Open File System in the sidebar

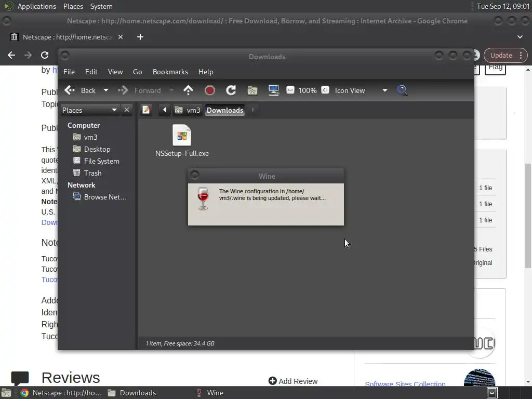[x=101, y=161]
